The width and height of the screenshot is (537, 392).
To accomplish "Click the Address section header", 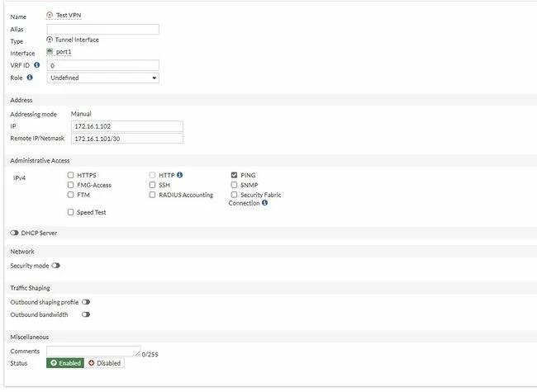I will (21, 100).
